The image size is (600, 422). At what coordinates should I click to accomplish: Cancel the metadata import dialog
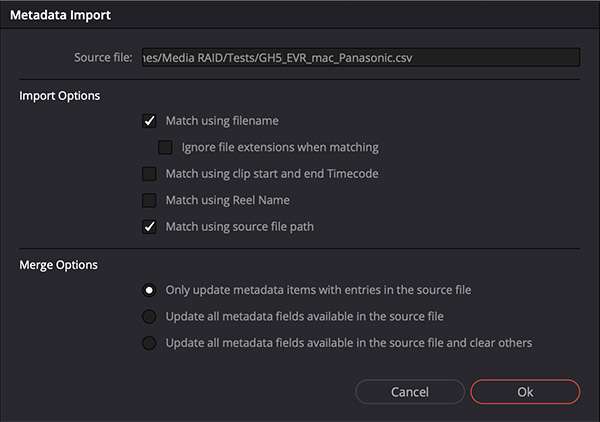coord(410,392)
